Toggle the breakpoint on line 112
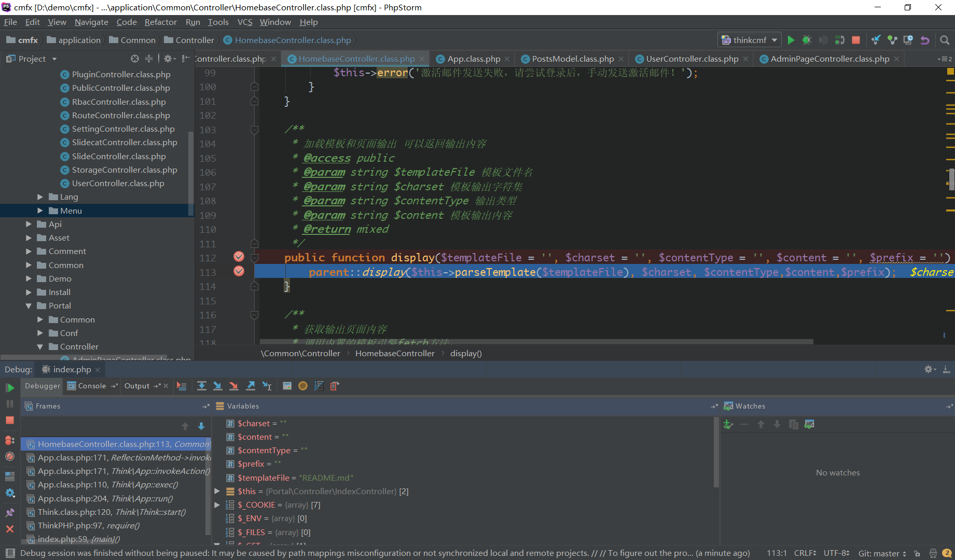Screen dimensions: 955x560 click(239, 257)
